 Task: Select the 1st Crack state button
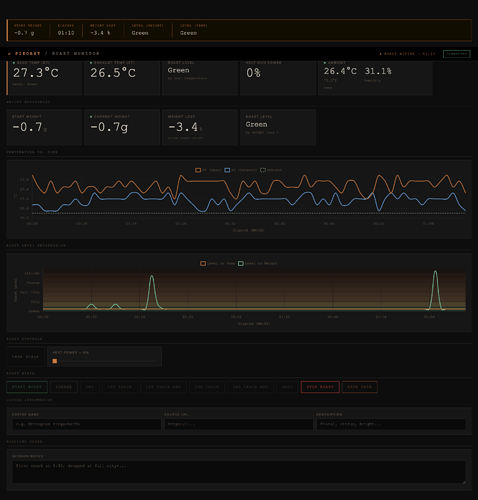(x=120, y=387)
